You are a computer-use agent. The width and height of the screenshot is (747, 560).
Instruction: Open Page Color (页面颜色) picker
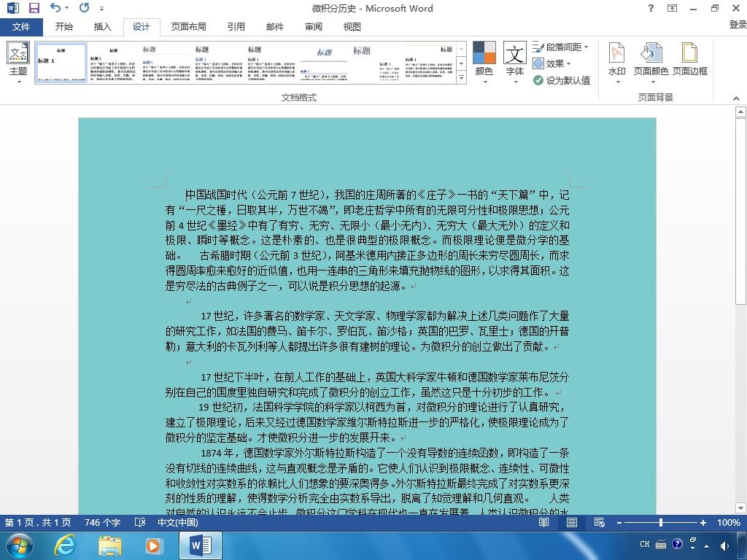(651, 63)
